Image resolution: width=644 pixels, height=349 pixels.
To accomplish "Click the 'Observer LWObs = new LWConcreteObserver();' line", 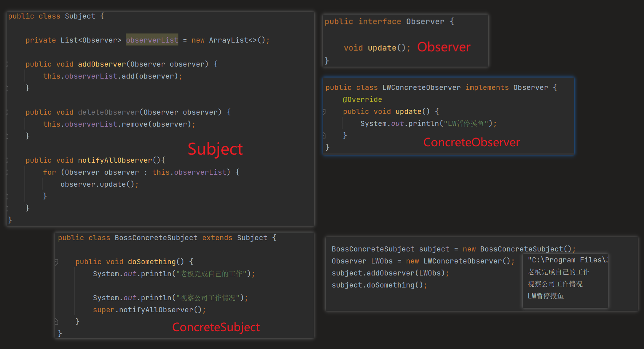I will (423, 261).
